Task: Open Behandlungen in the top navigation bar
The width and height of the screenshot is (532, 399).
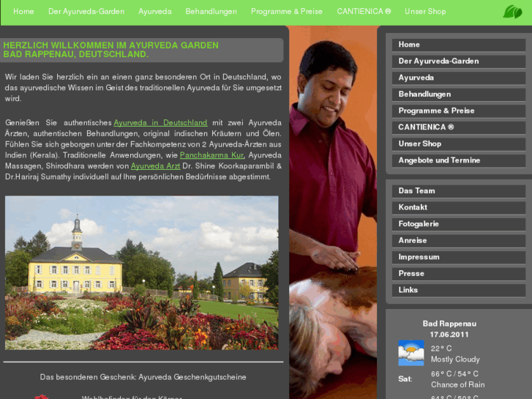Action: click(211, 11)
